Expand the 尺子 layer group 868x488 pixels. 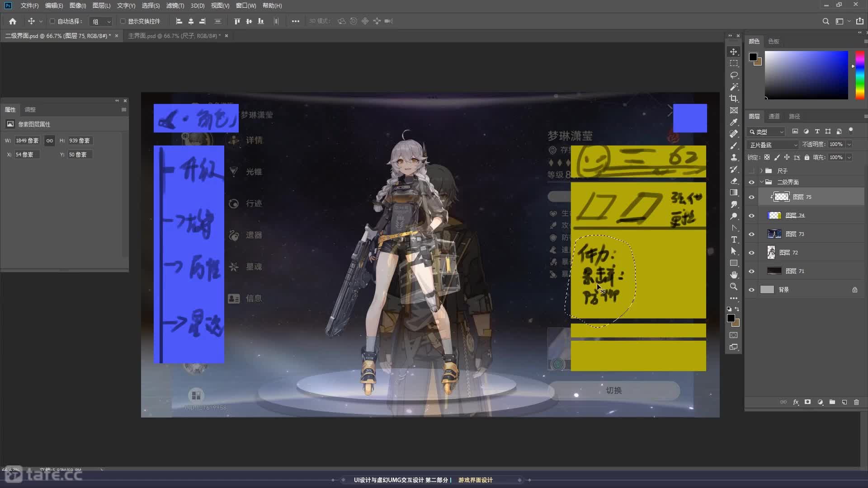761,171
